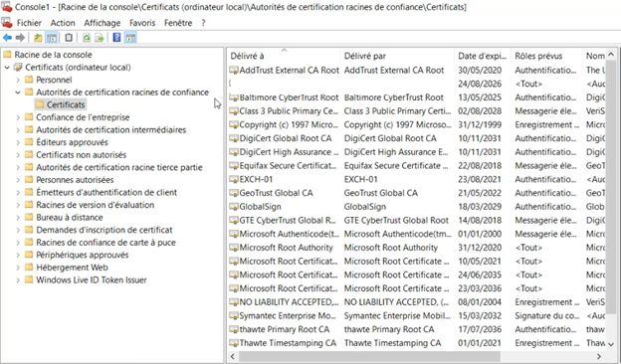Expand the Personnel folder node
Screen dimensions: 621x364
[x=18, y=80]
